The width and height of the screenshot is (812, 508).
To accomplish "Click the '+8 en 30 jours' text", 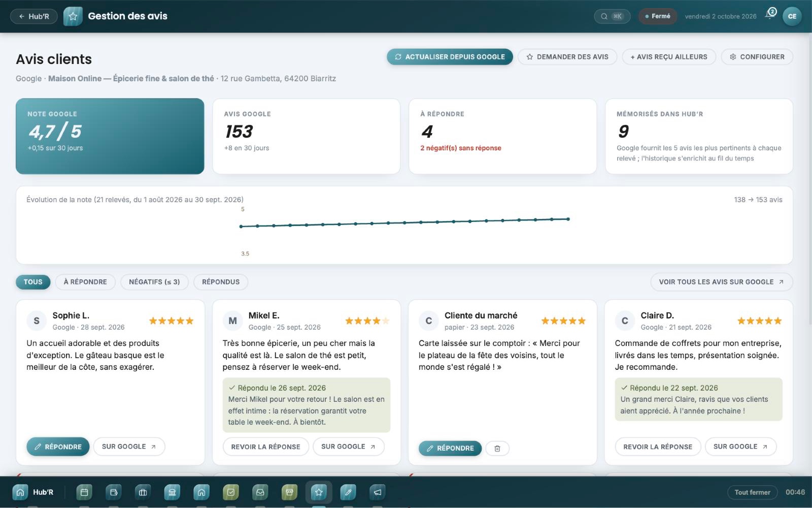I will click(247, 148).
